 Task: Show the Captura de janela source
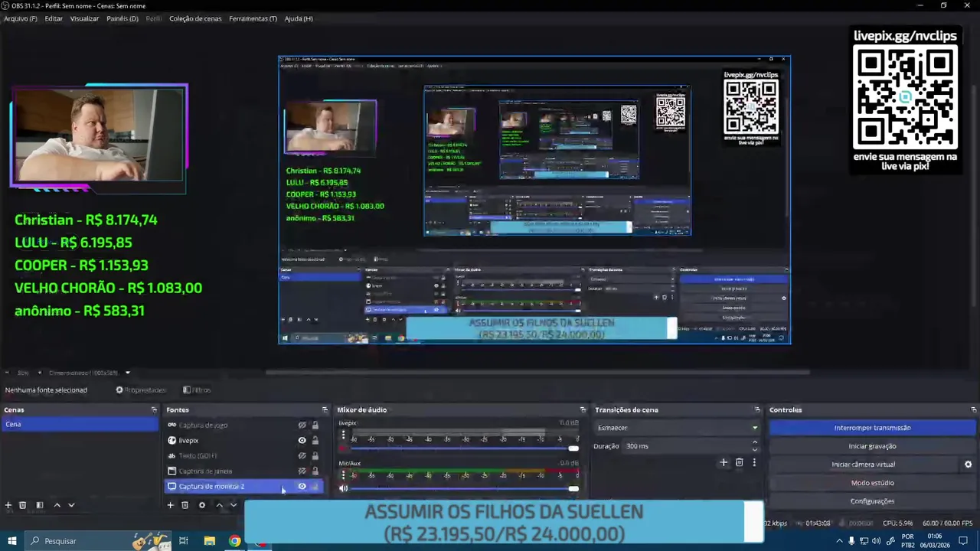click(x=302, y=471)
